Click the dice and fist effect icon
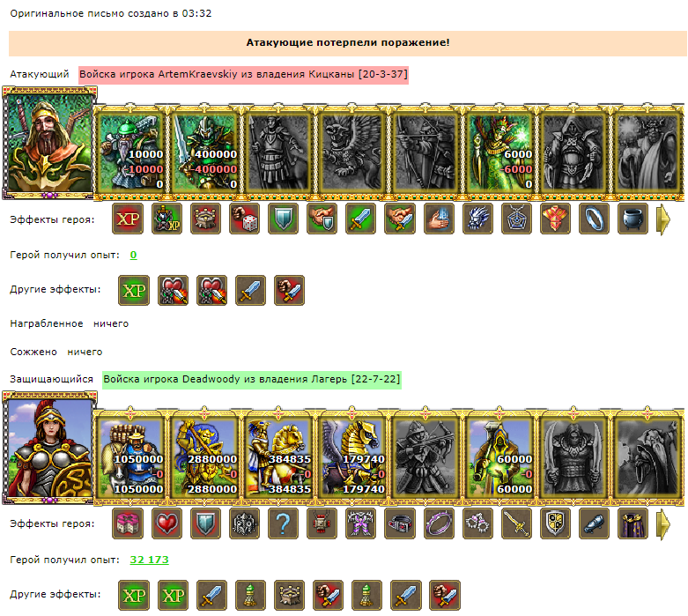The image size is (688, 616). point(244,219)
